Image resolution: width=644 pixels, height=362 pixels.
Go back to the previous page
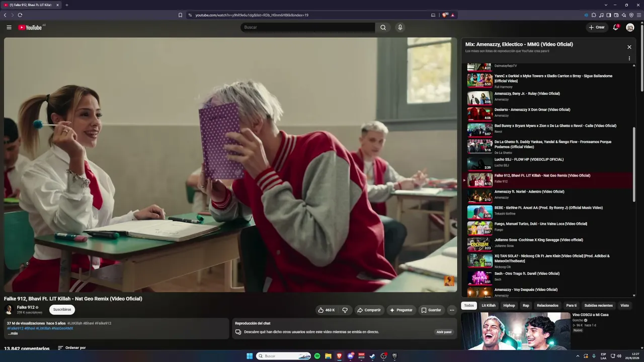coord(5,15)
